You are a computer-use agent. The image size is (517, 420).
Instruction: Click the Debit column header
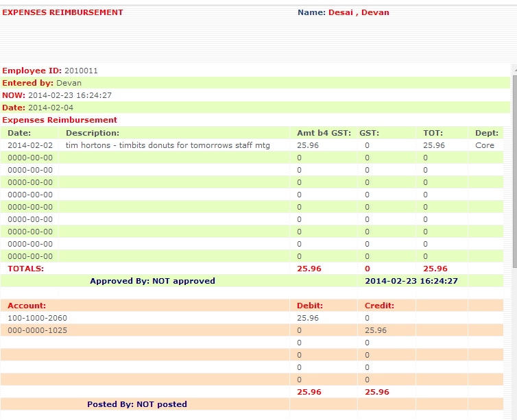pos(310,306)
